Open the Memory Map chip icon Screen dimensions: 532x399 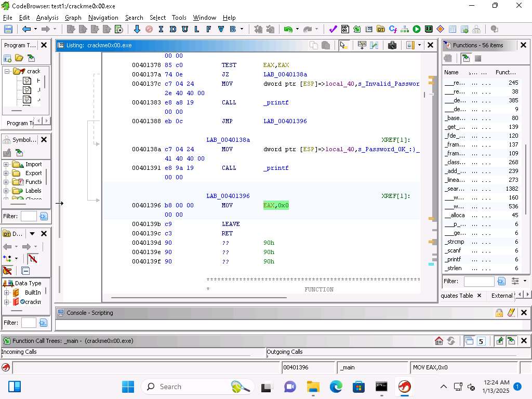pyautogui.click(x=429, y=29)
